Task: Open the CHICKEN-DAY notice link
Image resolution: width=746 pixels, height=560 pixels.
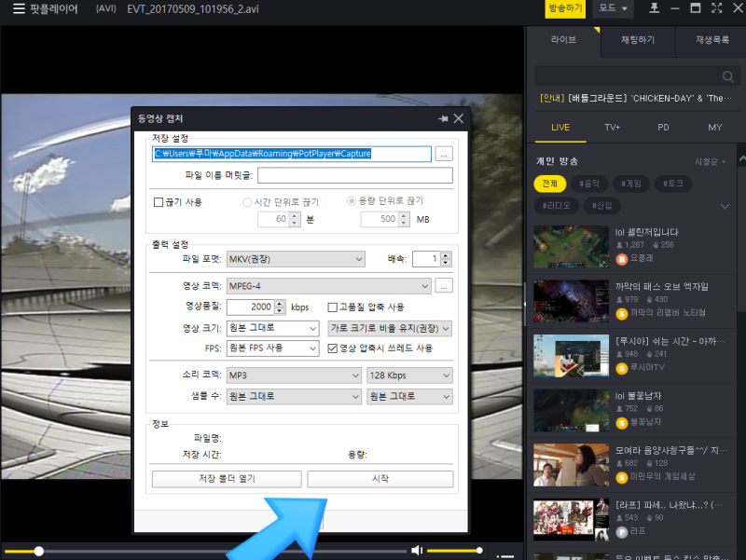Action: tap(636, 99)
